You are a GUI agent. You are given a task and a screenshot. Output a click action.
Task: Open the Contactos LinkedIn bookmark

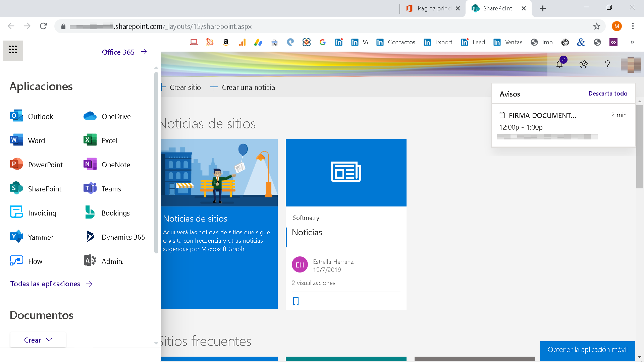click(396, 42)
